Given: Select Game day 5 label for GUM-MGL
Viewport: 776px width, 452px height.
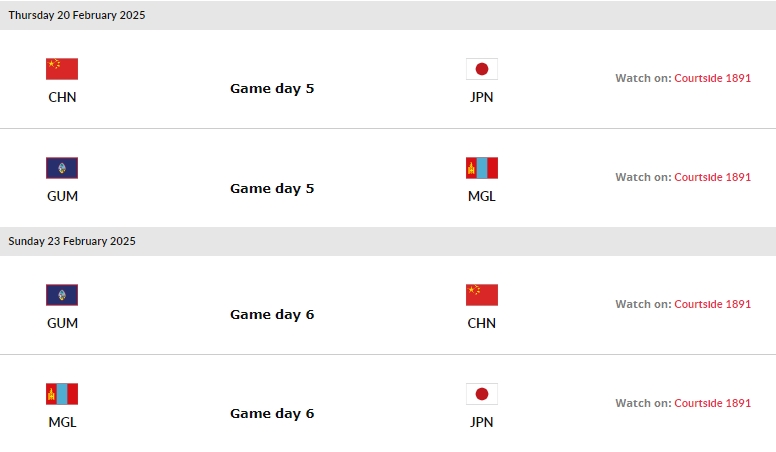Looking at the screenshot, I should tap(272, 189).
